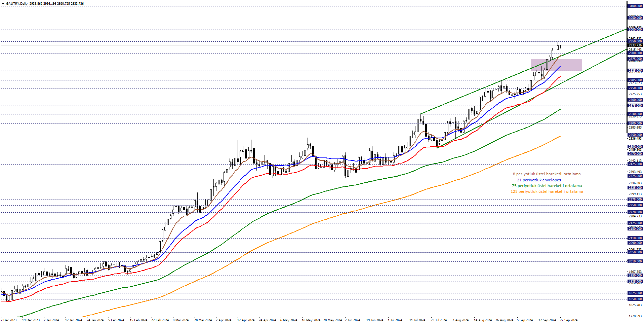Click the 7 Dec 2023 date label
This screenshot has height=324, width=644.
(x=9, y=320)
